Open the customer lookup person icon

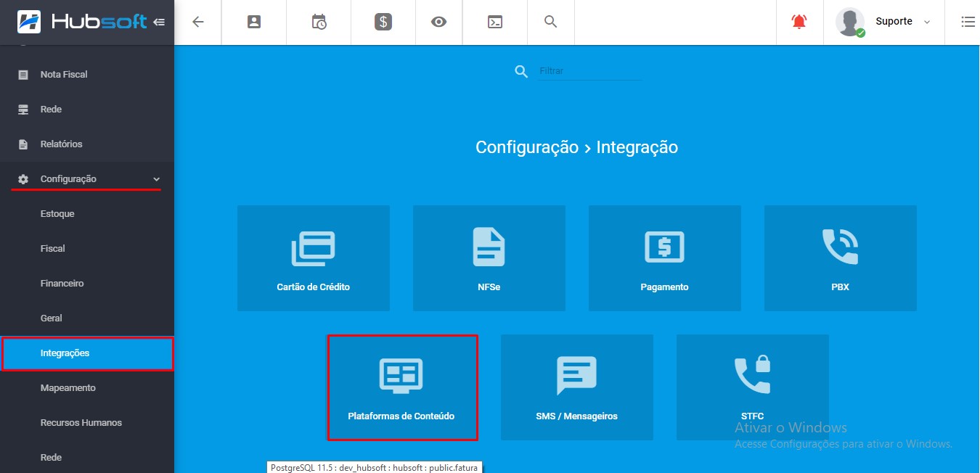[x=253, y=22]
